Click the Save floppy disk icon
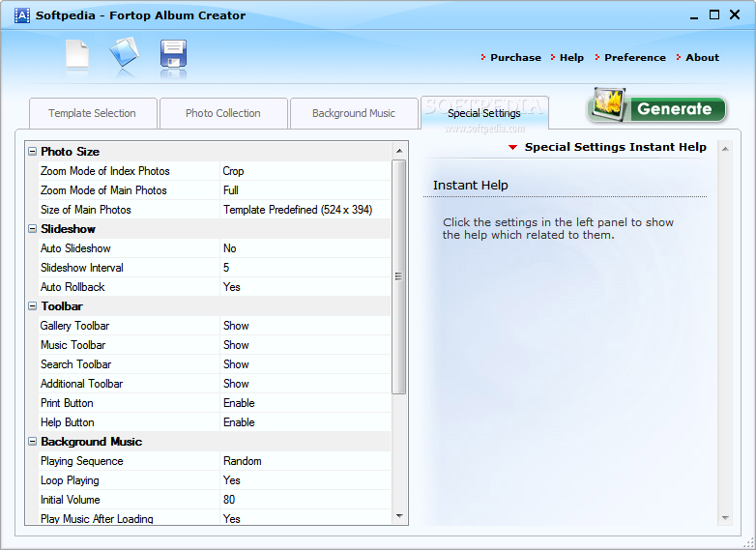The width and height of the screenshot is (756, 550). click(x=174, y=53)
